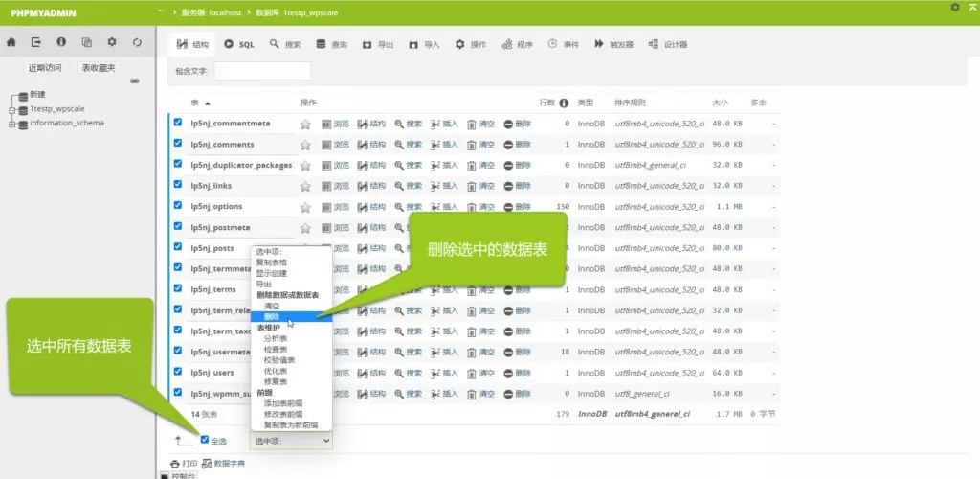Image resolution: width=980 pixels, height=479 pixels.
Task: Collapse the 1testp_wpscale tree node
Action: coord(11,111)
